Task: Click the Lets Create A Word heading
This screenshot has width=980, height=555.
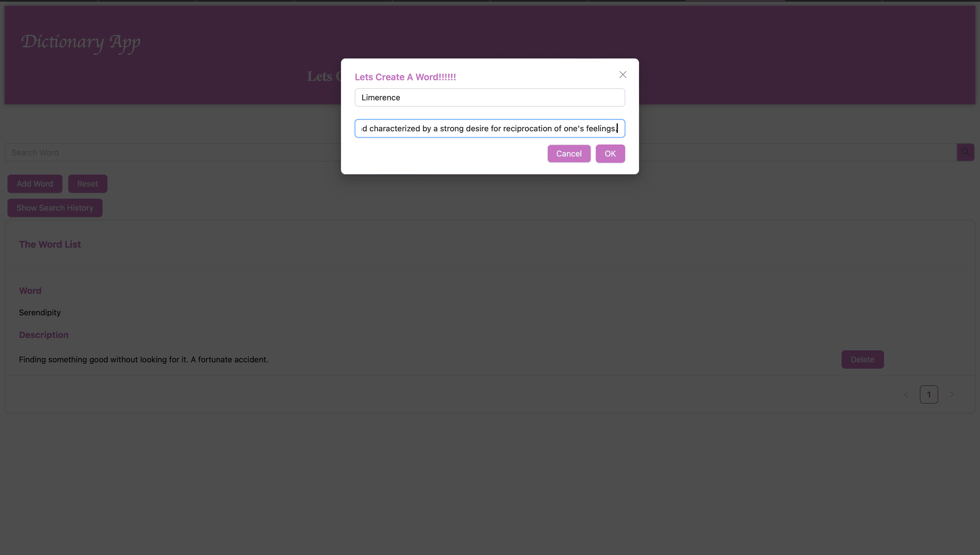Action: (405, 77)
